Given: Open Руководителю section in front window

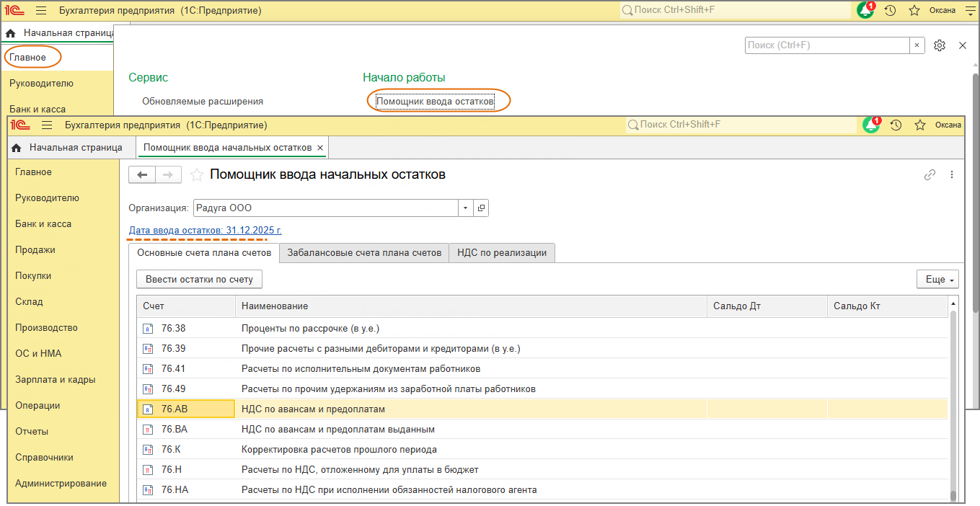Looking at the screenshot, I should tap(47, 198).
